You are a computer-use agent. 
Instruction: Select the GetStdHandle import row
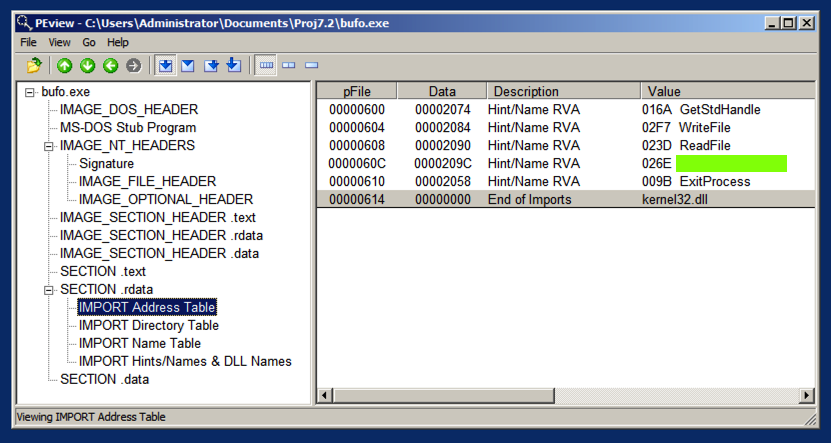coord(565,110)
